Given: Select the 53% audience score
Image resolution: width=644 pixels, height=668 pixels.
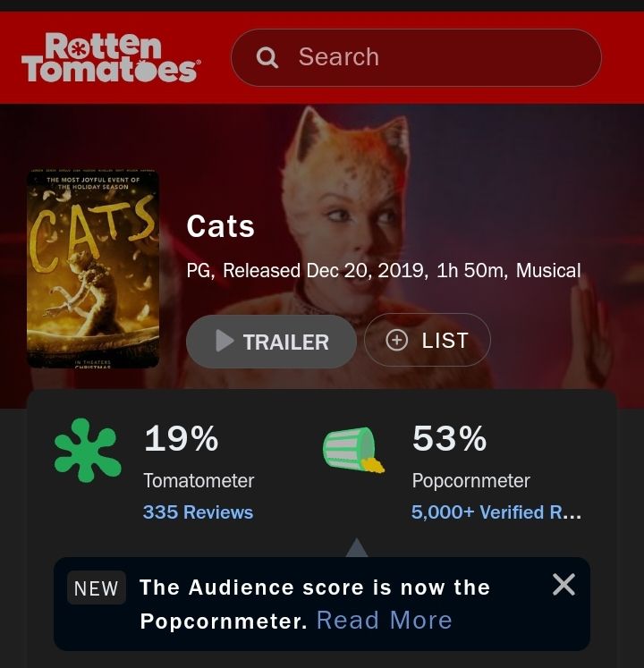Looking at the screenshot, I should pyautogui.click(x=449, y=438).
